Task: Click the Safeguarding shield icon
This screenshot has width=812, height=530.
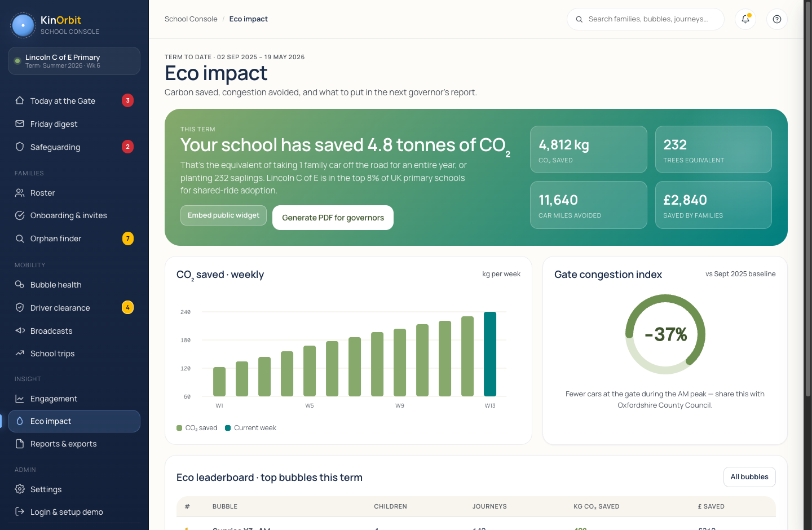Action: coord(20,147)
